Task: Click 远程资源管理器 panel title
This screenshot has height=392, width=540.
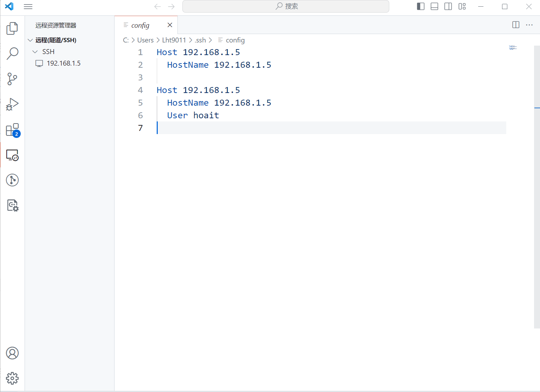Action: tap(56, 25)
